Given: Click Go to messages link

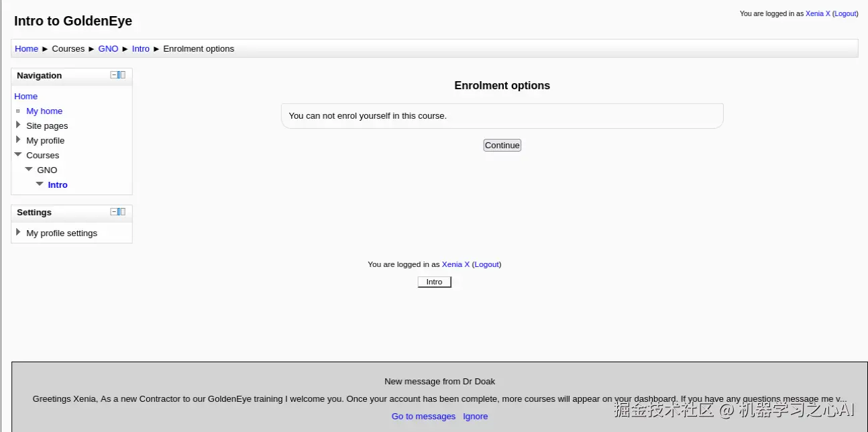Looking at the screenshot, I should click(423, 416).
